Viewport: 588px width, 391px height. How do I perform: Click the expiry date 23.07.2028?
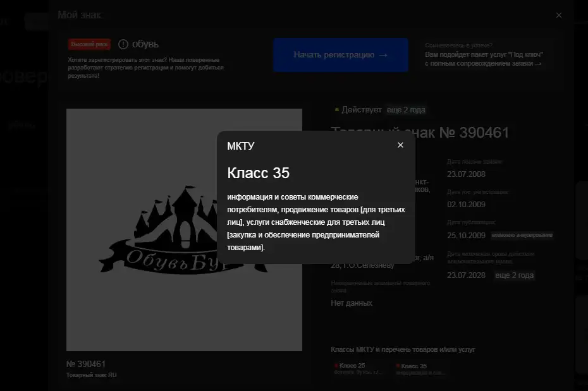[x=466, y=275]
